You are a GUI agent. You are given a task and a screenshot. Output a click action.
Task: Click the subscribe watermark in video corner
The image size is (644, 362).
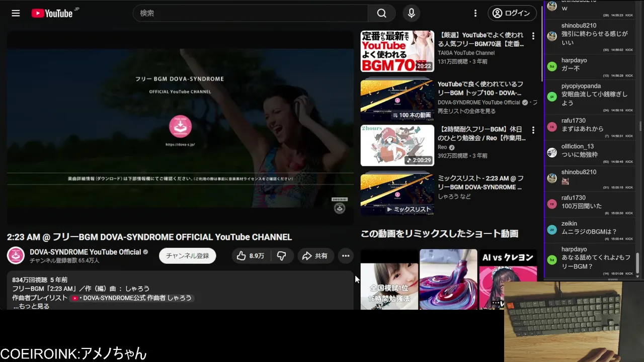pyautogui.click(x=340, y=206)
